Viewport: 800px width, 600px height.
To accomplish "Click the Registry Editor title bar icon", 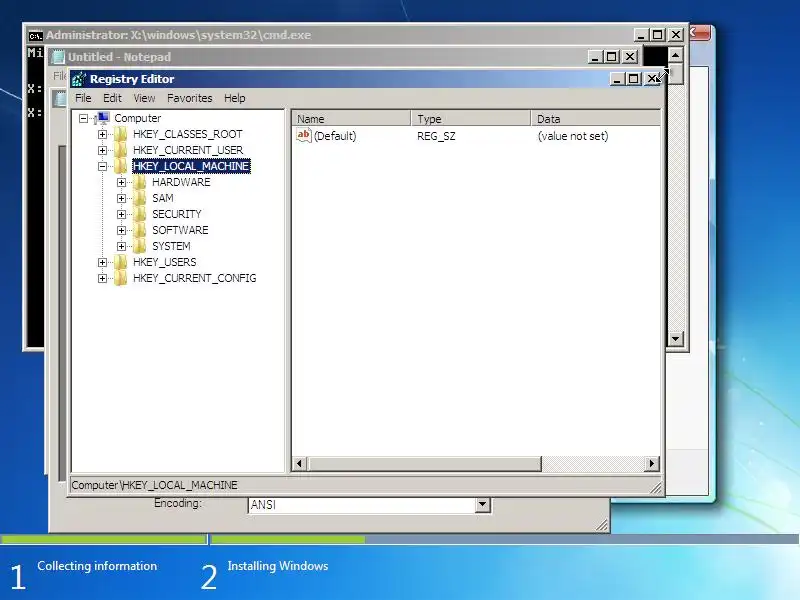I will 79,79.
